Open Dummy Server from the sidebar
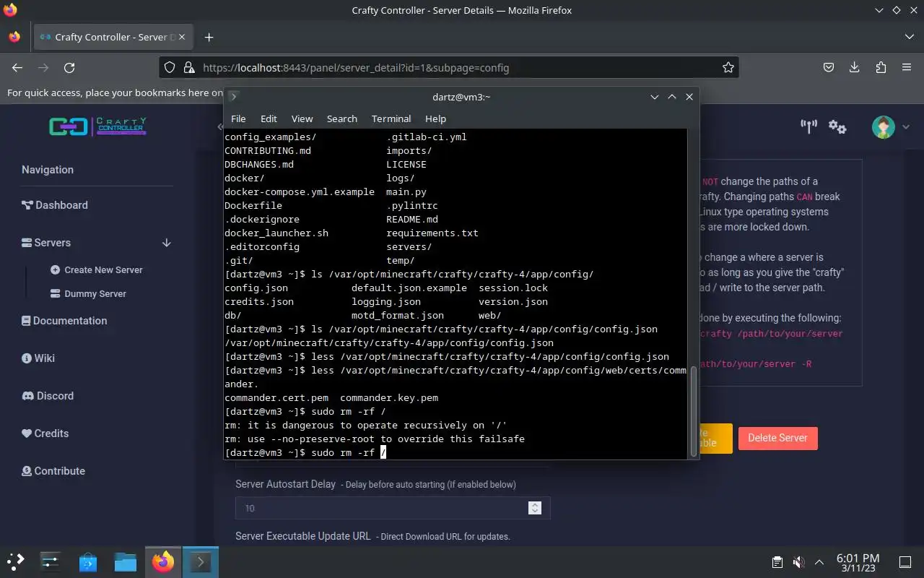Screen dimensions: 924x578 (x=88, y=293)
